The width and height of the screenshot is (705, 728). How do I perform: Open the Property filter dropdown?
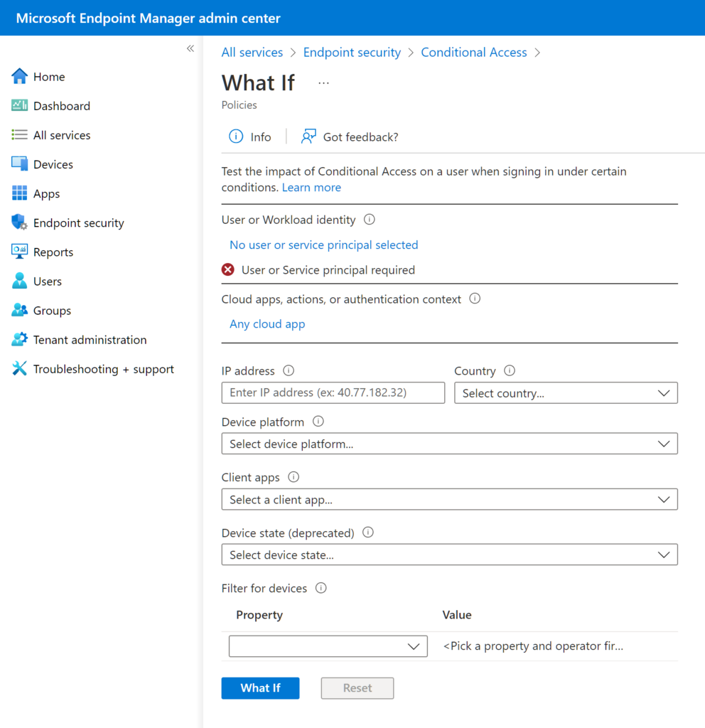328,646
